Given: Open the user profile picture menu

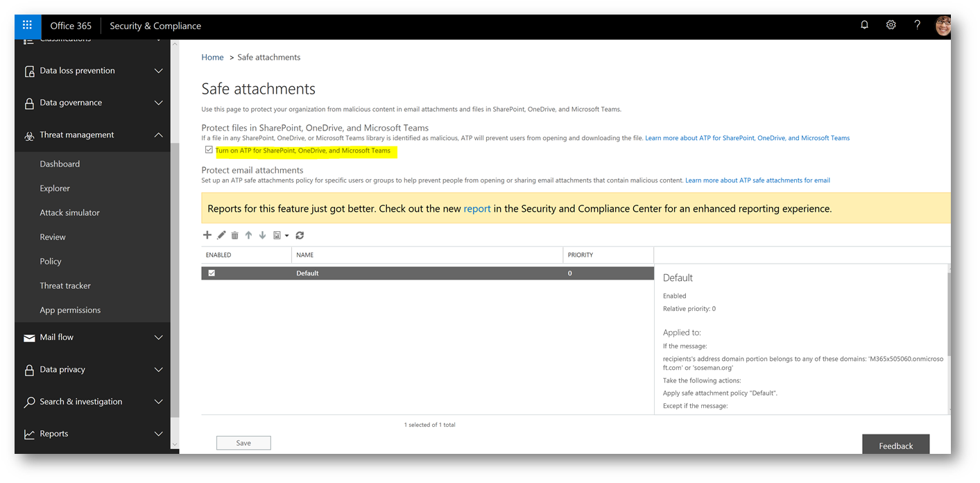Looking at the screenshot, I should pos(943,26).
